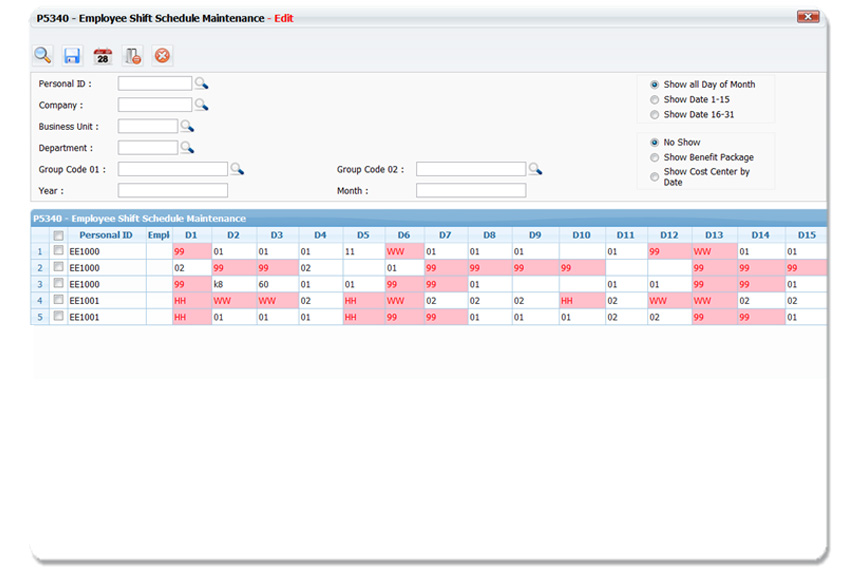
Task: Click the Search magnifier toolbar icon
Action: point(42,56)
